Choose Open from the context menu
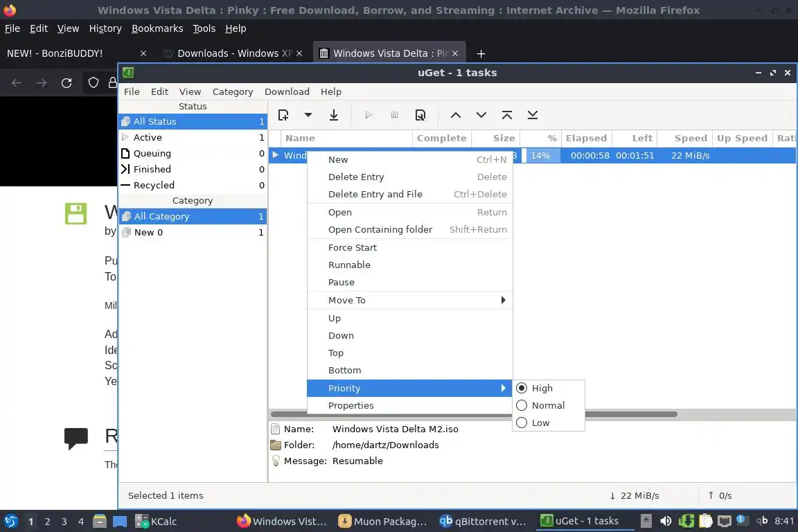 [409, 212]
